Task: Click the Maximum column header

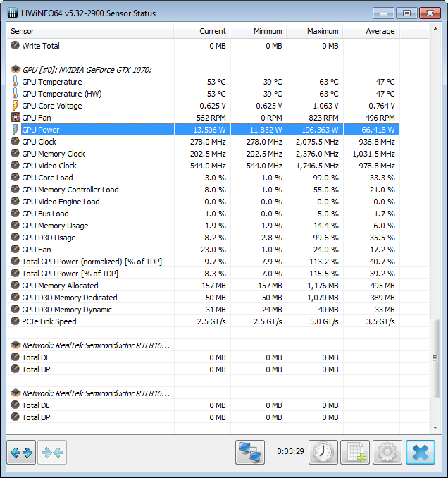Action: tap(315, 31)
